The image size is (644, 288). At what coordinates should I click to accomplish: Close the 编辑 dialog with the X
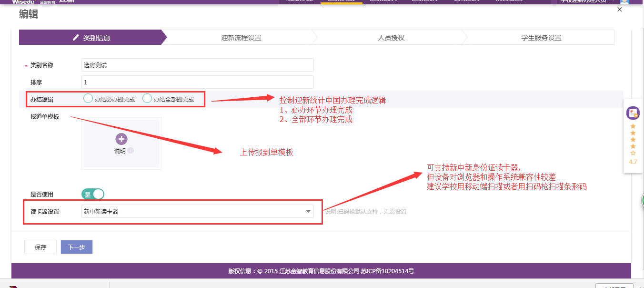pyautogui.click(x=620, y=10)
